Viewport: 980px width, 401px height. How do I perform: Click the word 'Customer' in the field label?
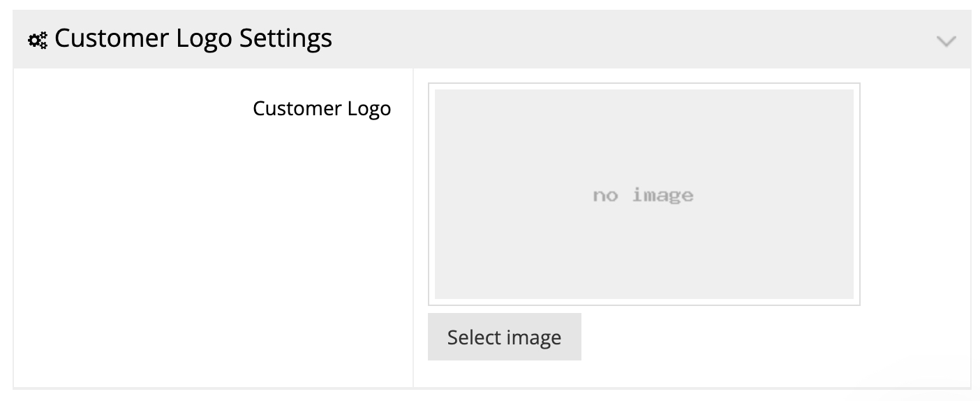pos(297,109)
